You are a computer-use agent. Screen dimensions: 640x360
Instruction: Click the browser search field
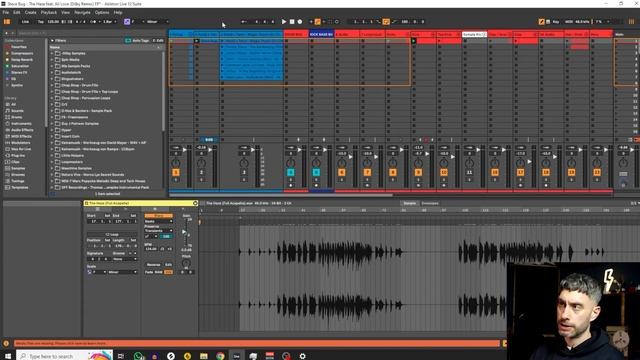tap(90, 33)
